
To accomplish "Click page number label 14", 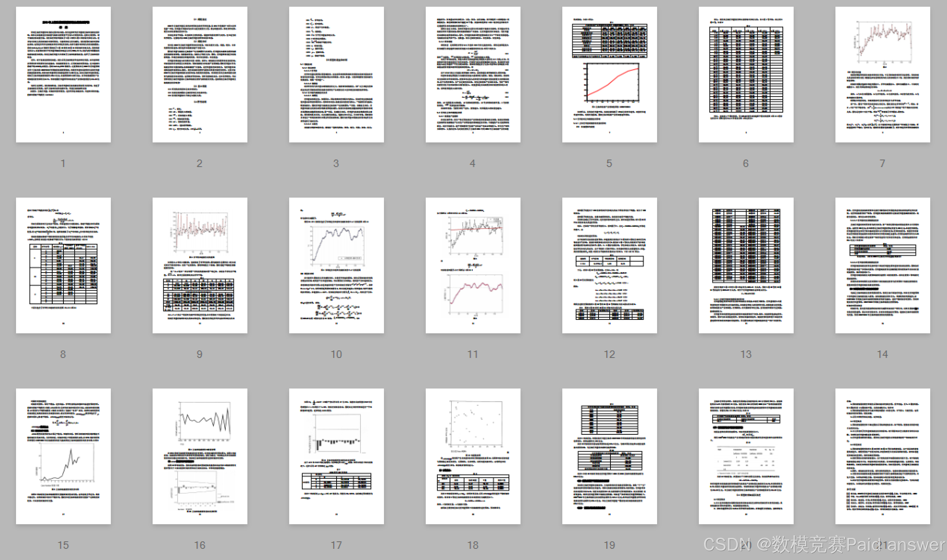I will coord(882,354).
